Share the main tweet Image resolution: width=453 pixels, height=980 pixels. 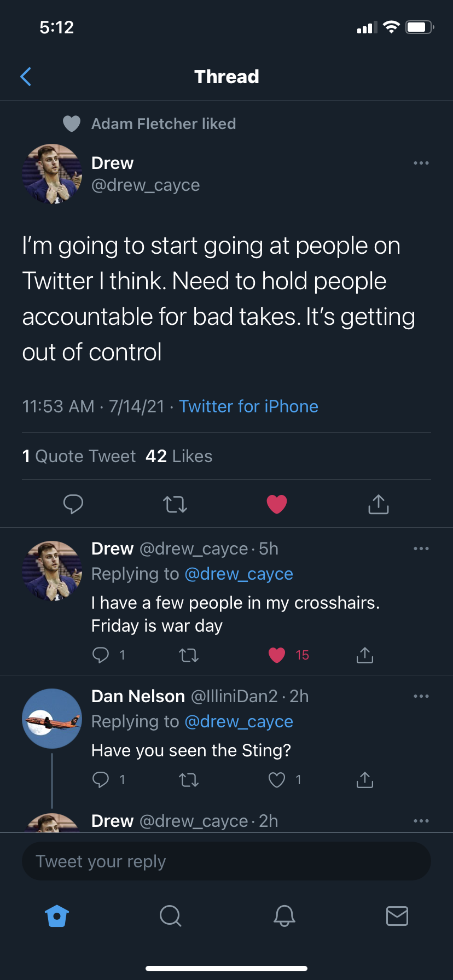pyautogui.click(x=379, y=504)
